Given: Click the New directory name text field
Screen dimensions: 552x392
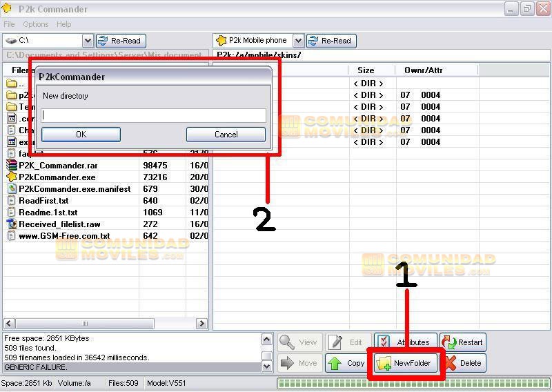Looking at the screenshot, I should tap(153, 116).
